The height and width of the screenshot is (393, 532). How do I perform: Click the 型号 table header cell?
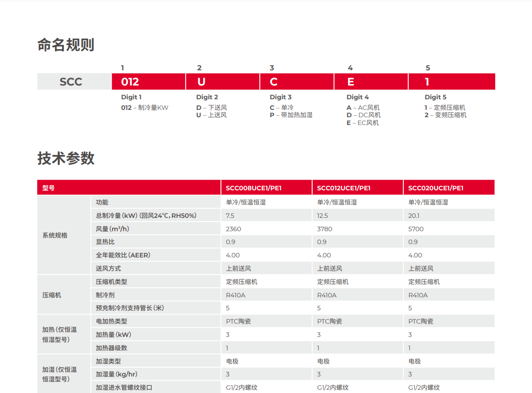[48, 188]
